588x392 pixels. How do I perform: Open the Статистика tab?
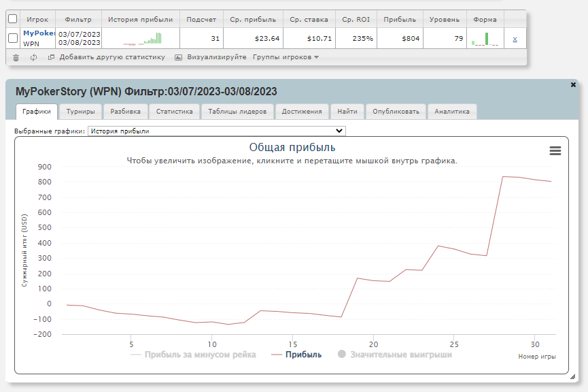(175, 112)
